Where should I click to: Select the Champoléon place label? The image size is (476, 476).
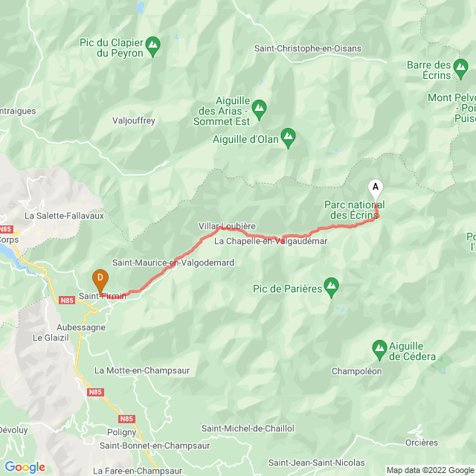[357, 371]
